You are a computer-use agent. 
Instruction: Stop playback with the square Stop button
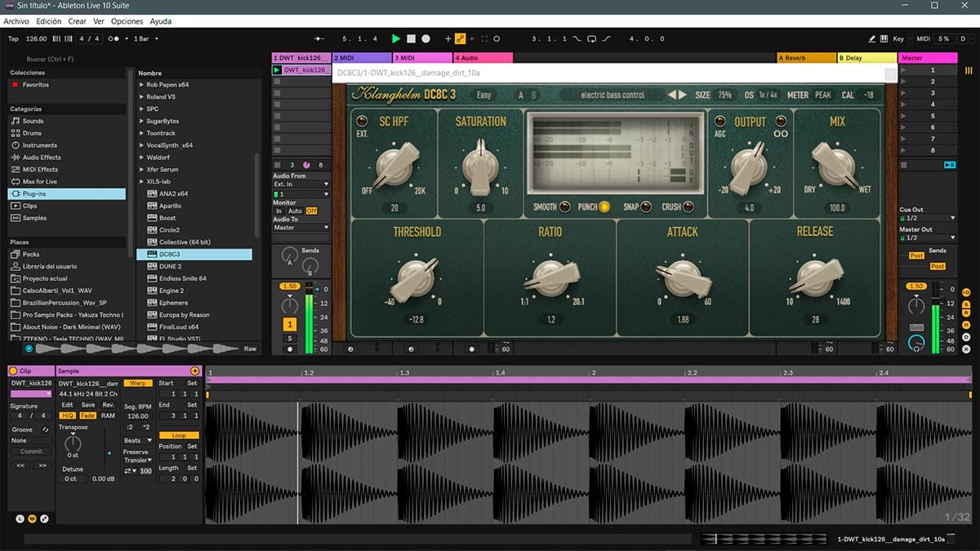(412, 38)
